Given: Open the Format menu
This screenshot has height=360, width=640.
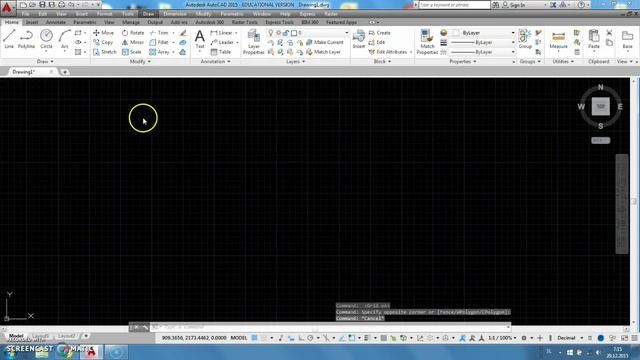Looking at the screenshot, I should pos(104,14).
